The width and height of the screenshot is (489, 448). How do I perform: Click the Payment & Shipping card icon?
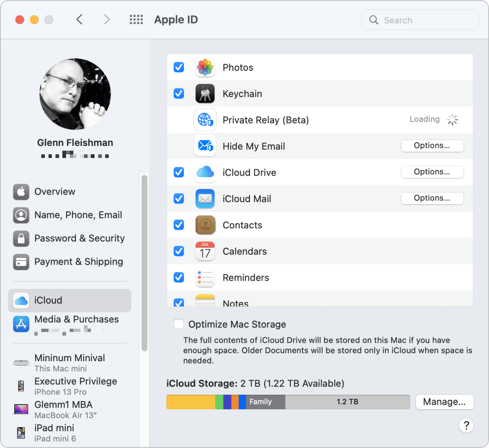click(21, 262)
